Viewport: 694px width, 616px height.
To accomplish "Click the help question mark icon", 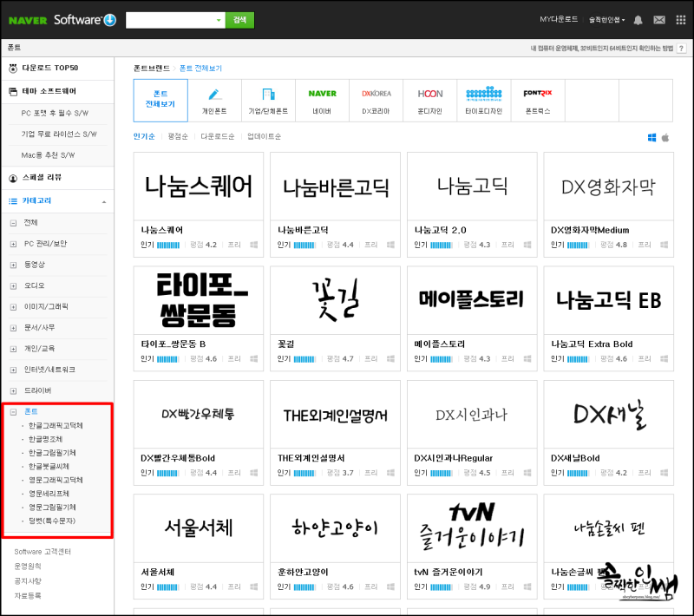I will tap(682, 48).
